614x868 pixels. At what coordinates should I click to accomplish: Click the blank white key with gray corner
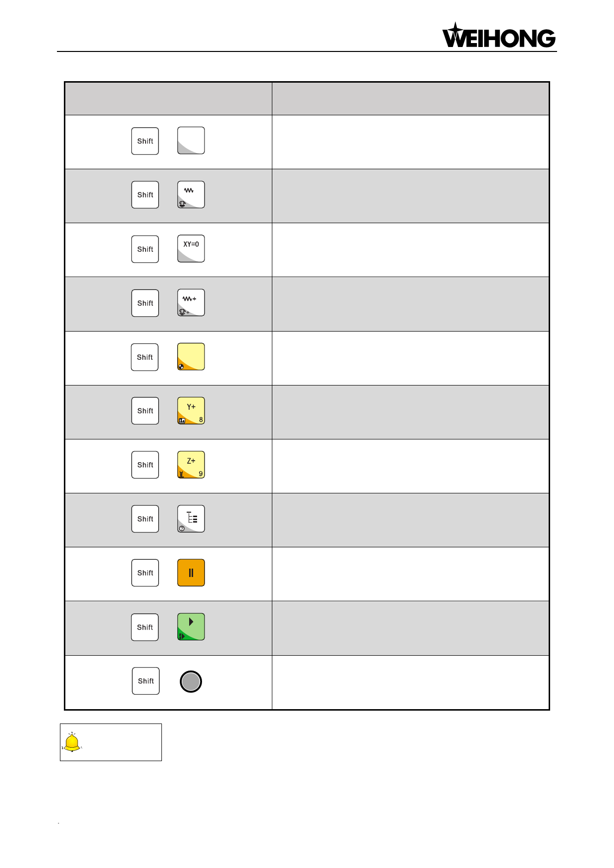pyautogui.click(x=191, y=141)
